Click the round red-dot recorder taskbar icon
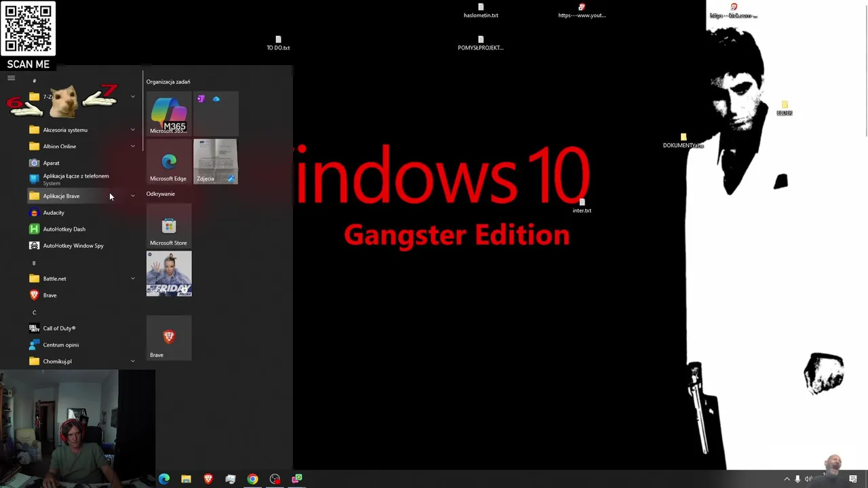This screenshot has width=868, height=488. (x=275, y=479)
